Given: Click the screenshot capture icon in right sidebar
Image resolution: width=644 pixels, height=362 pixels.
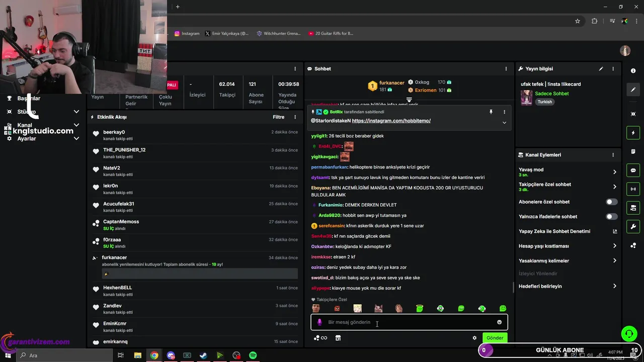Looking at the screenshot, I should 633,114.
